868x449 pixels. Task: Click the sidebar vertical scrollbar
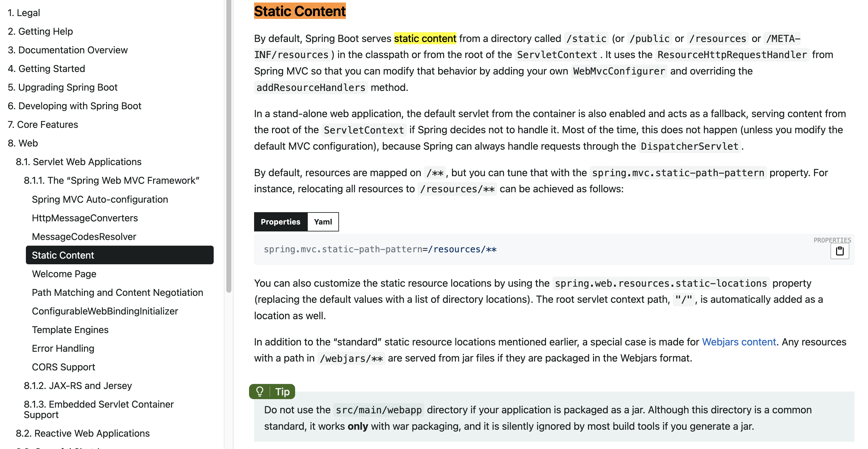(229, 145)
